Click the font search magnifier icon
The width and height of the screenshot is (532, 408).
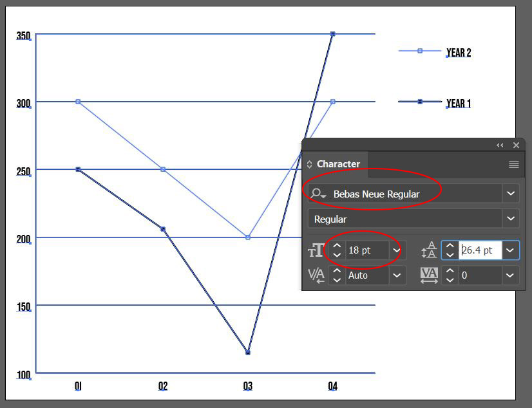[x=318, y=194]
